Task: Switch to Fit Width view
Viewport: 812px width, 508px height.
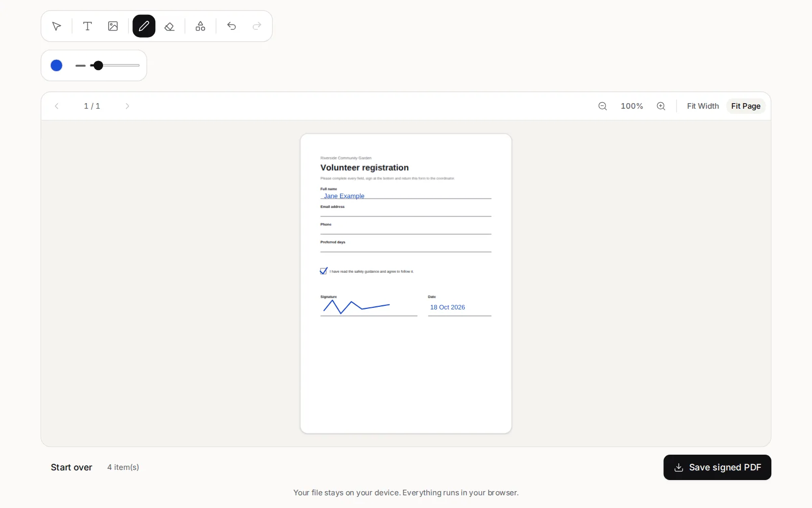Action: coord(703,106)
